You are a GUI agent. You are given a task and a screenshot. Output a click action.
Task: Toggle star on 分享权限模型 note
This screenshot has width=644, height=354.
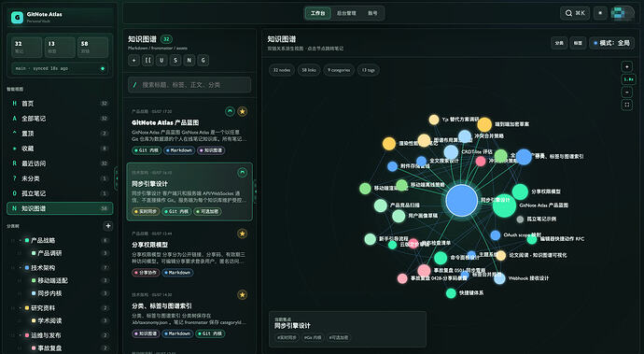243,234
